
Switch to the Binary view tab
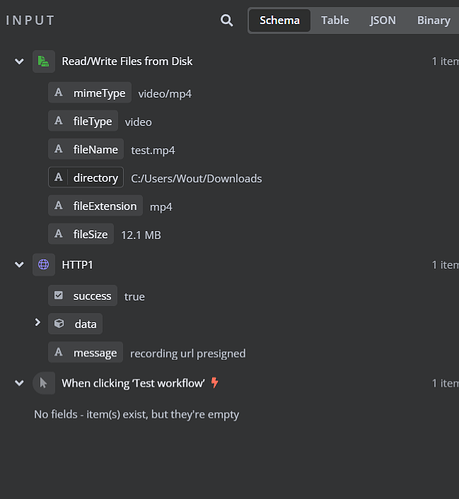point(434,20)
